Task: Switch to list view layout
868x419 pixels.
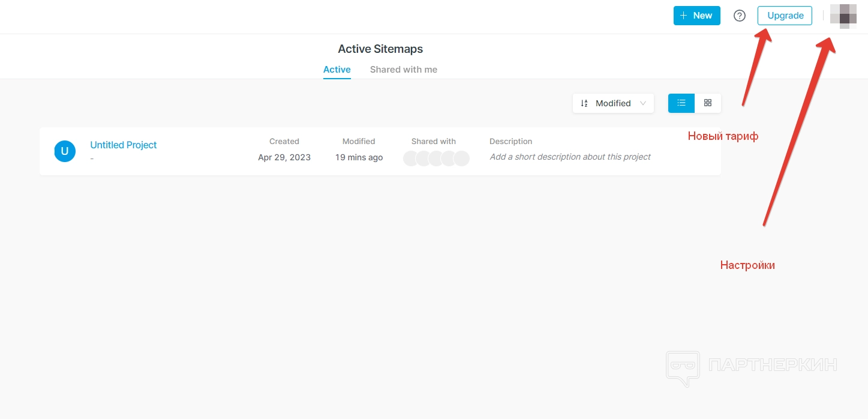Action: tap(681, 103)
